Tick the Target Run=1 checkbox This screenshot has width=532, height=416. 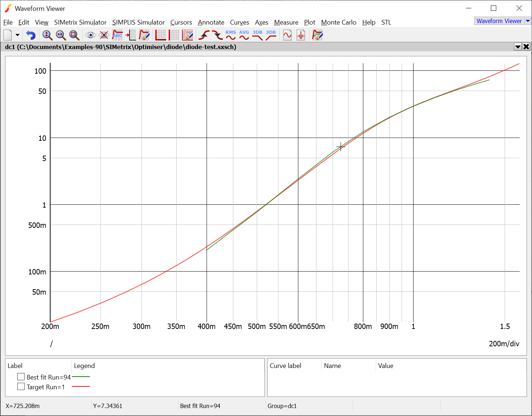tap(21, 387)
